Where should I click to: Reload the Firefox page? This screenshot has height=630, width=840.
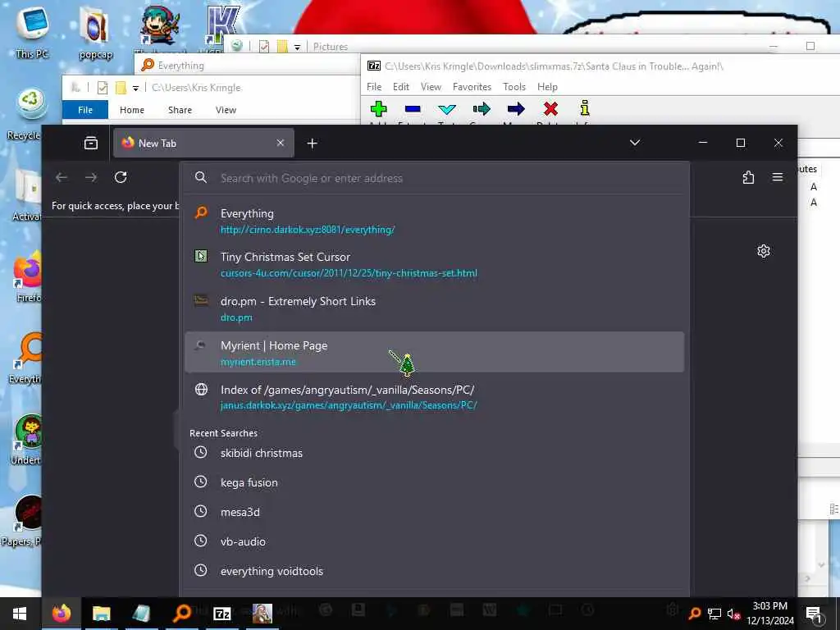coord(121,177)
